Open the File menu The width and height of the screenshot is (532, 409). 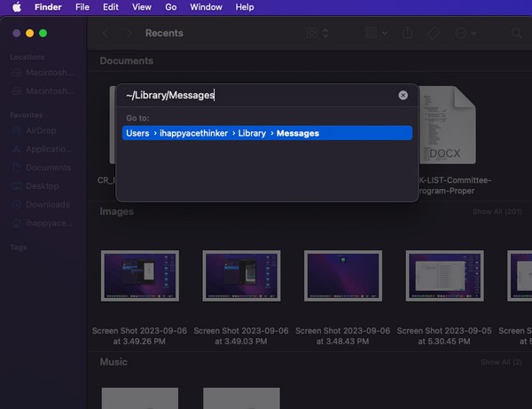point(82,7)
